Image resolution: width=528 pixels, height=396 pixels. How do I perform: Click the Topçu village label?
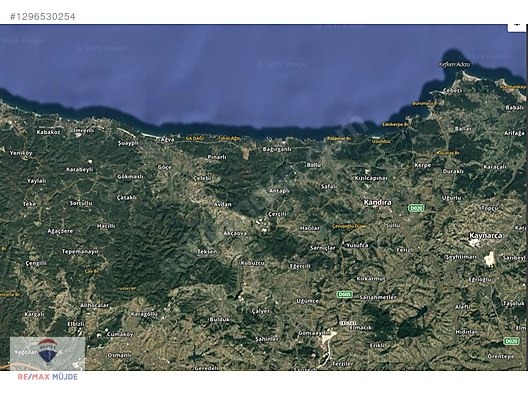pyautogui.click(x=490, y=208)
